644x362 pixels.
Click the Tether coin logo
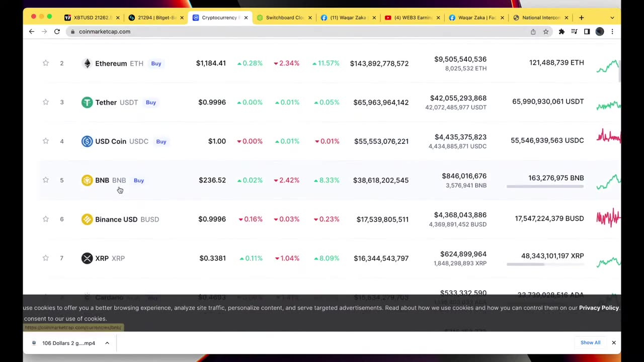coord(87,103)
